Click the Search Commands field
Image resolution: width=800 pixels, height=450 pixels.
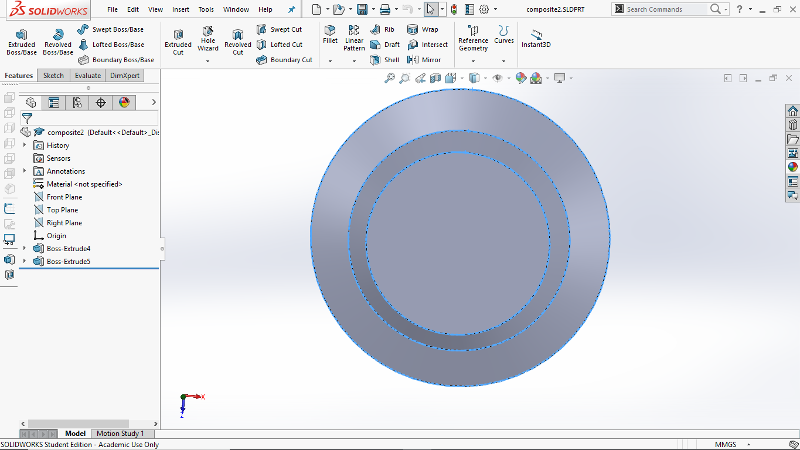click(x=666, y=9)
